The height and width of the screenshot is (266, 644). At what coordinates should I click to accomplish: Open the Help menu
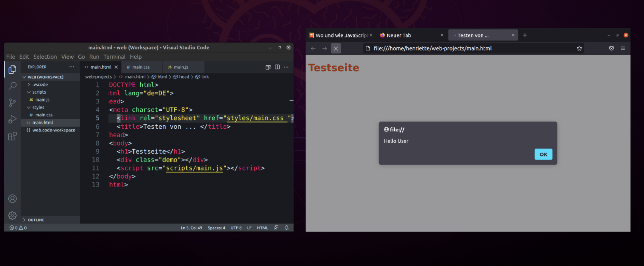coord(136,57)
